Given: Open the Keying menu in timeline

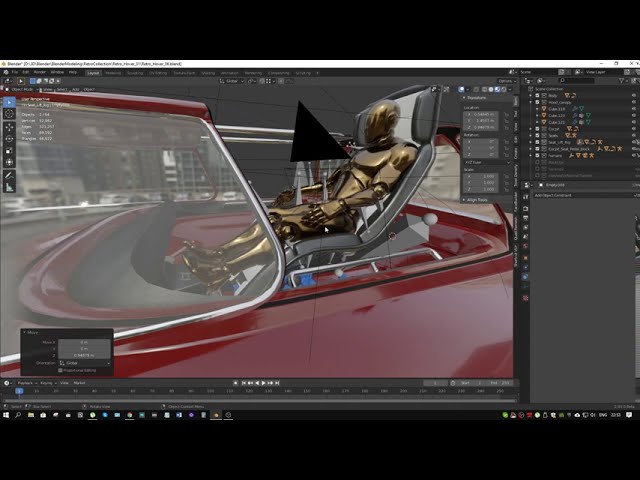Looking at the screenshot, I should tap(48, 383).
